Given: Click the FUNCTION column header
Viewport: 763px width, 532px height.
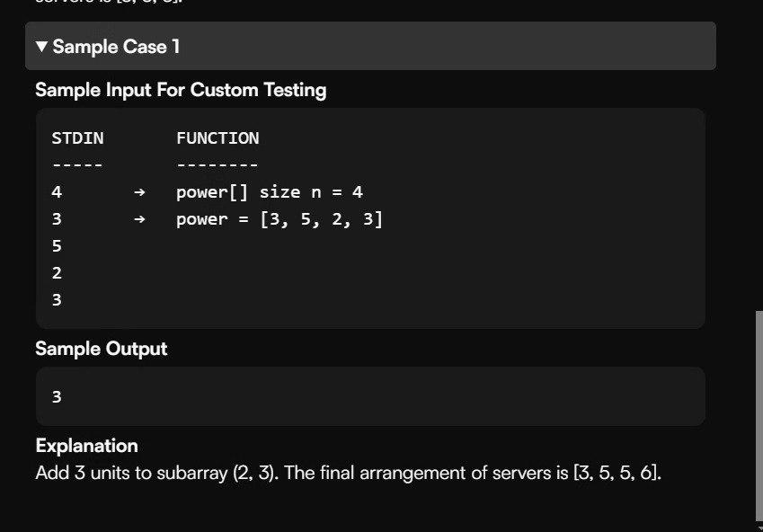Looking at the screenshot, I should click(217, 138).
